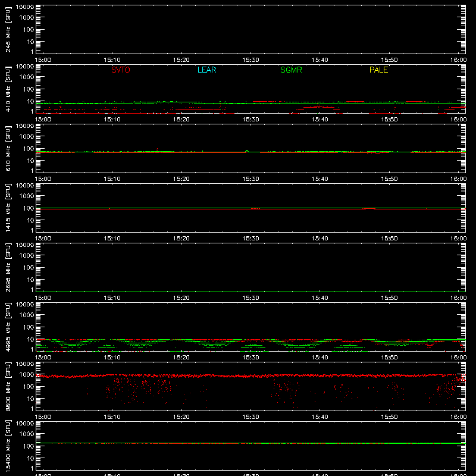Select the 245 MHz [SFU] axis title

(x=8, y=29)
